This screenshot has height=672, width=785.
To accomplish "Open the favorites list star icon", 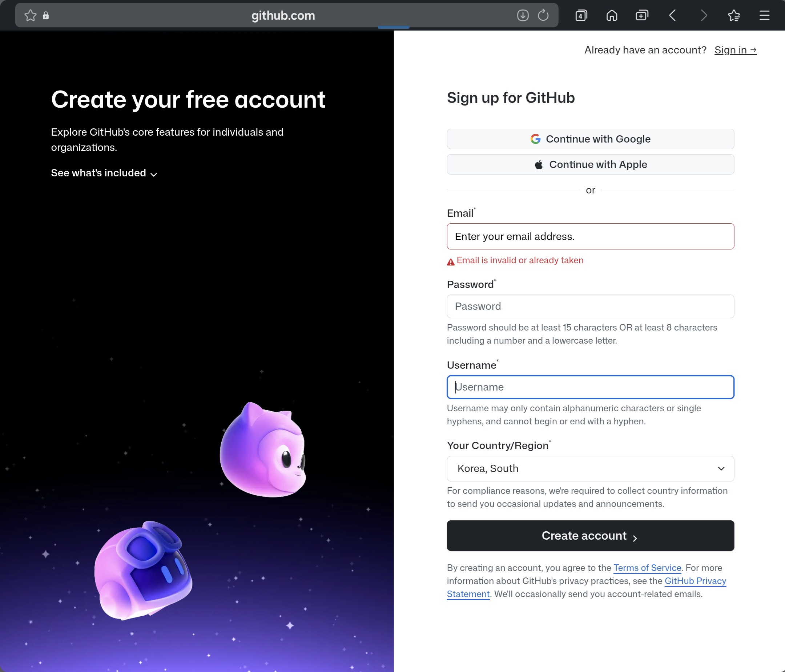I will tap(734, 16).
